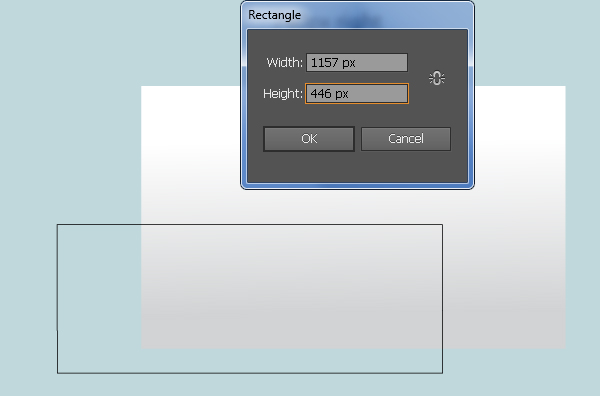Click the Rectangle dialog title bar
The width and height of the screenshot is (600, 396).
[357, 15]
